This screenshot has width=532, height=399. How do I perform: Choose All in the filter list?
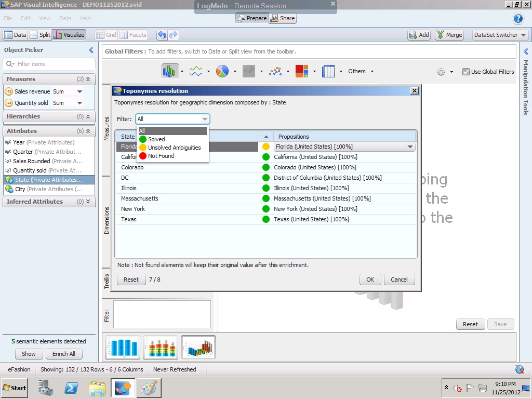coord(172,131)
